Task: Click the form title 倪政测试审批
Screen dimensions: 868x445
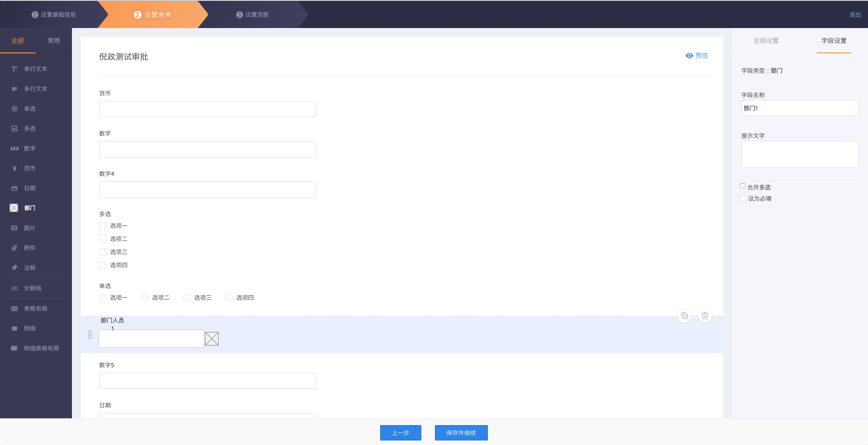Action: (124, 57)
